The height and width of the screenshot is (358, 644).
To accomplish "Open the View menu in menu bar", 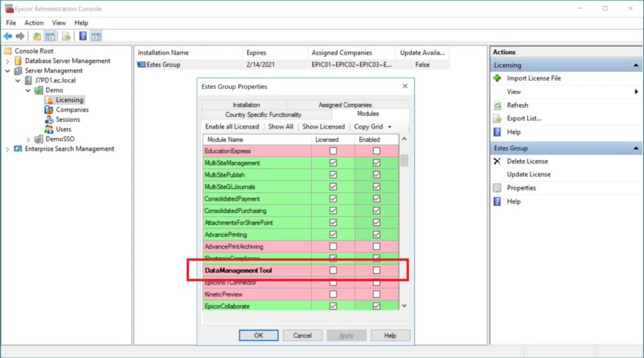I will [59, 23].
